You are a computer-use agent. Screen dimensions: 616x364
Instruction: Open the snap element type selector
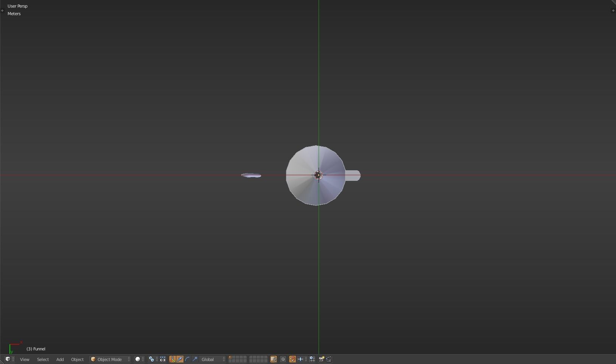pos(302,359)
